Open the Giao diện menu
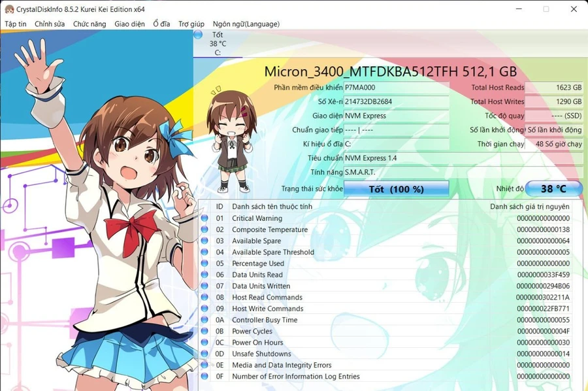588x391 pixels. [129, 24]
